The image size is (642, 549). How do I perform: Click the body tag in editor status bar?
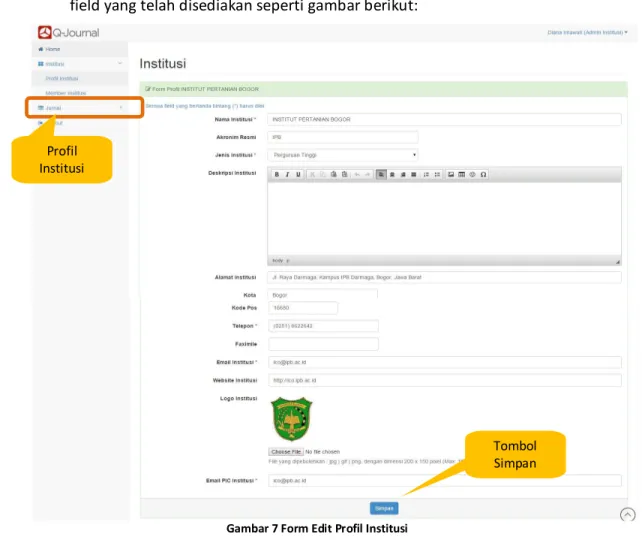[278, 260]
